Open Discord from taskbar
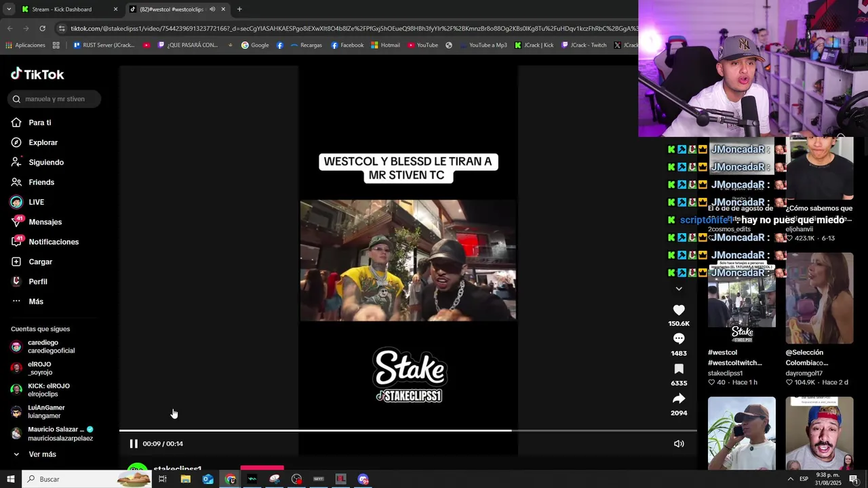The image size is (868, 488). (x=363, y=479)
